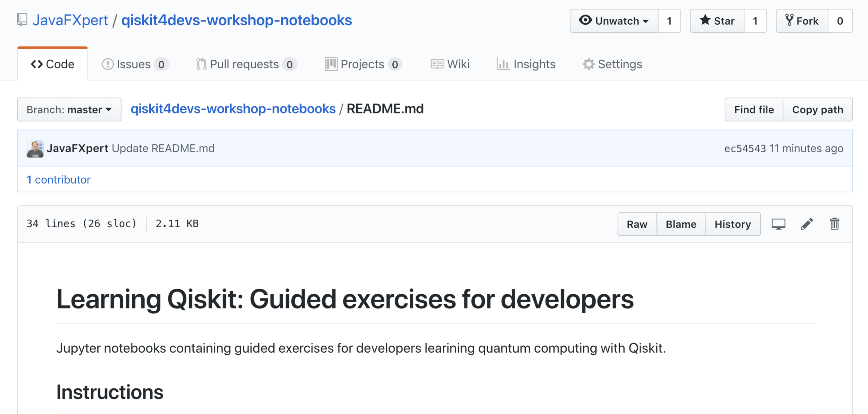Click the repository book icon beside JavaFXpert
This screenshot has height=414, width=868.
22,20
